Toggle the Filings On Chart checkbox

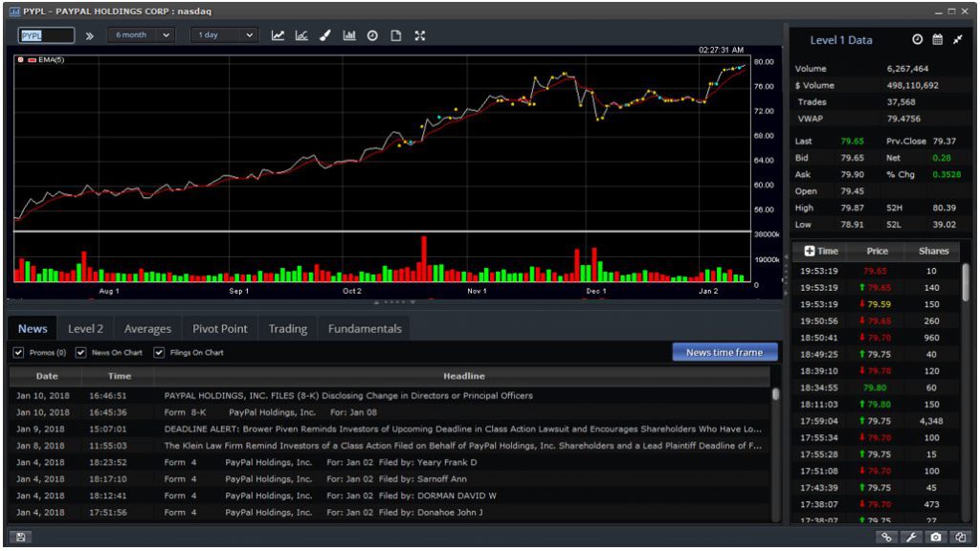pos(159,352)
